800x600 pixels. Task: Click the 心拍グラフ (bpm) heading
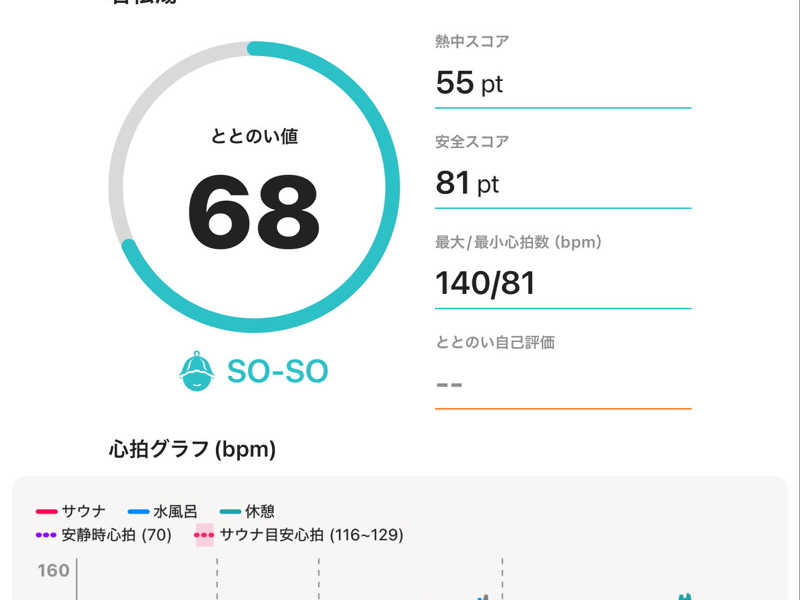(192, 449)
